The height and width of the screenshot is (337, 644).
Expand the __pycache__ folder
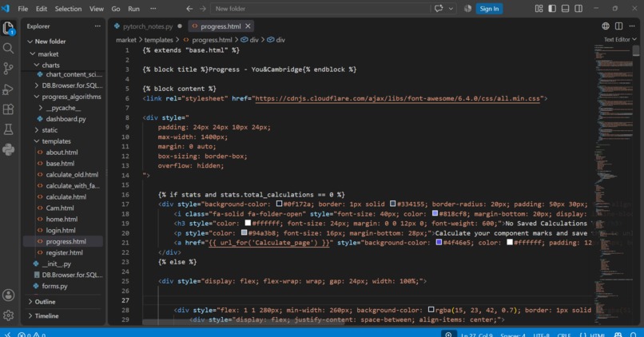40,108
